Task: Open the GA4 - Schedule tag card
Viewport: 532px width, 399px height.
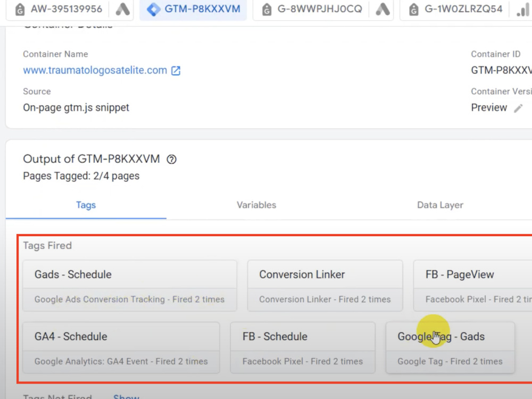Action: coord(121,348)
